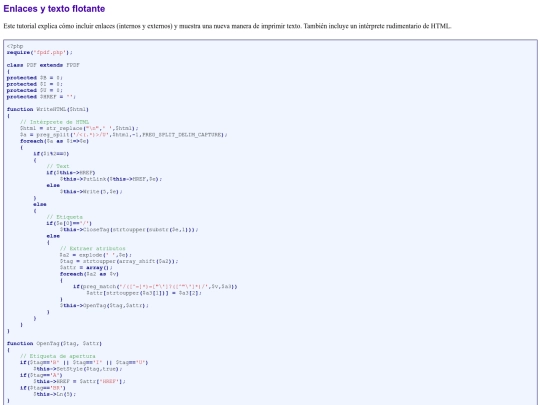The image size is (540, 405).
Task: Click the line 'protected $I = 0;'
Action: tap(34, 84)
